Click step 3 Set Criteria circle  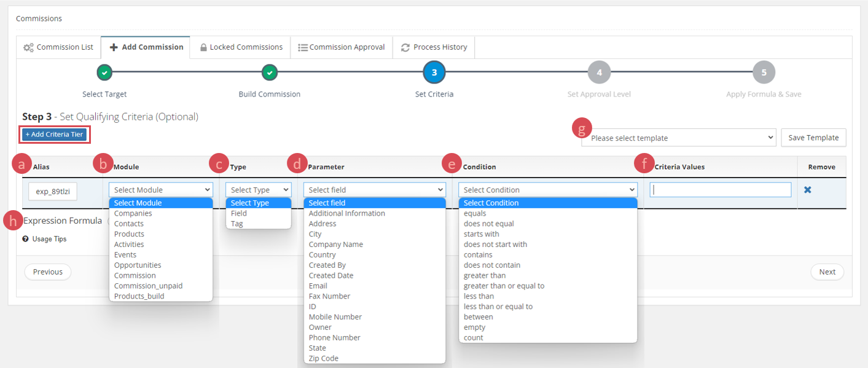pyautogui.click(x=434, y=72)
